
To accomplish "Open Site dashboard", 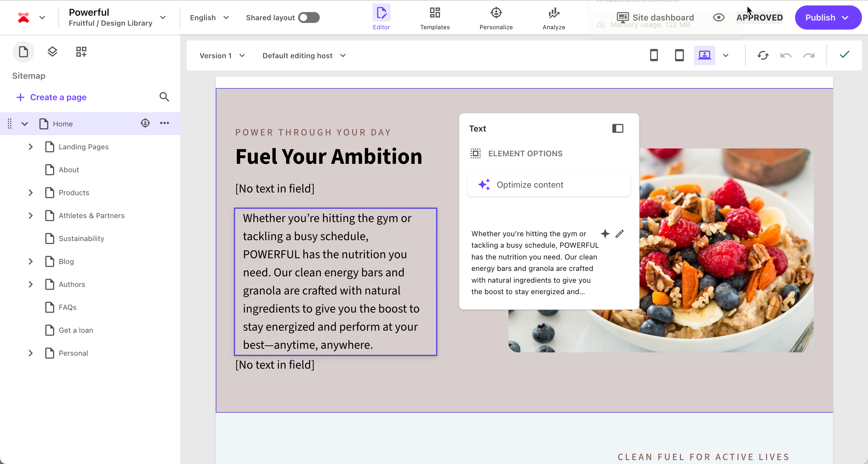I will (x=656, y=17).
